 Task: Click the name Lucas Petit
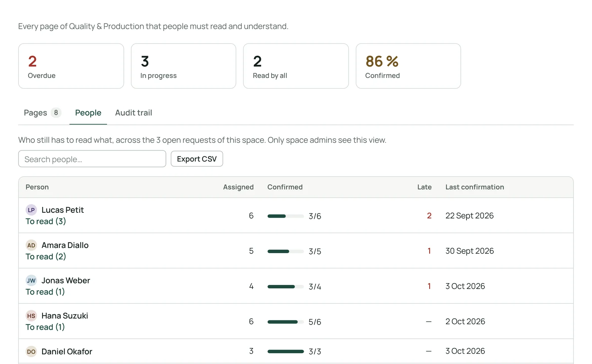click(63, 210)
